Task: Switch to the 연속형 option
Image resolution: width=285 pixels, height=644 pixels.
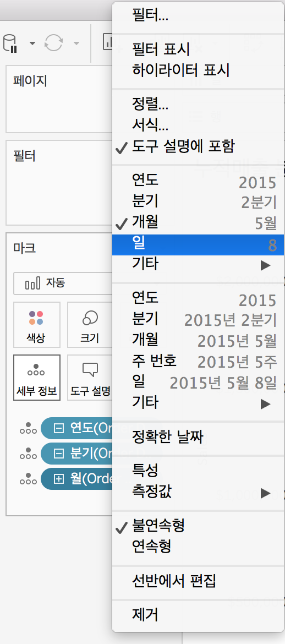Action: [x=199, y=547]
